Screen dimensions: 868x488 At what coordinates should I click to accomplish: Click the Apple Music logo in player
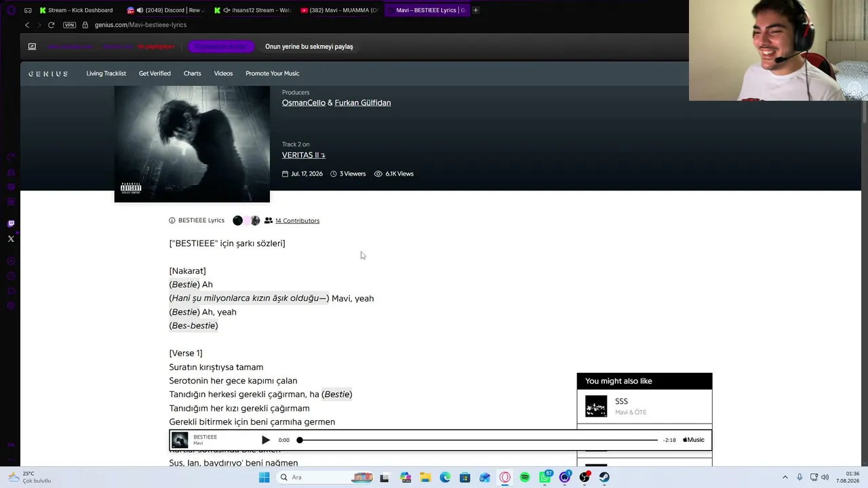pyautogui.click(x=694, y=440)
